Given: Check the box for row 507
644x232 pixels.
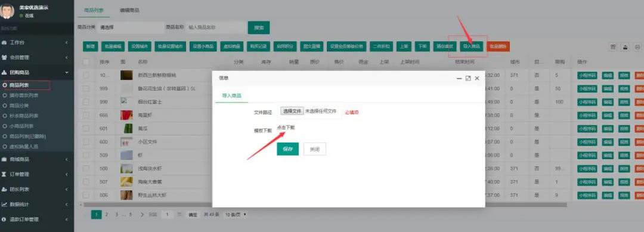Looking at the screenshot, I should click(86, 182).
